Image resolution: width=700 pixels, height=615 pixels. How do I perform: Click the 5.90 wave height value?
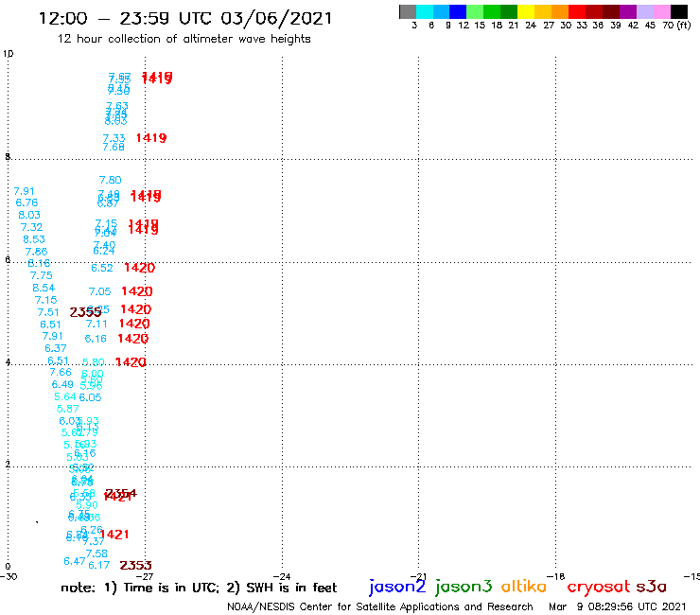87,505
